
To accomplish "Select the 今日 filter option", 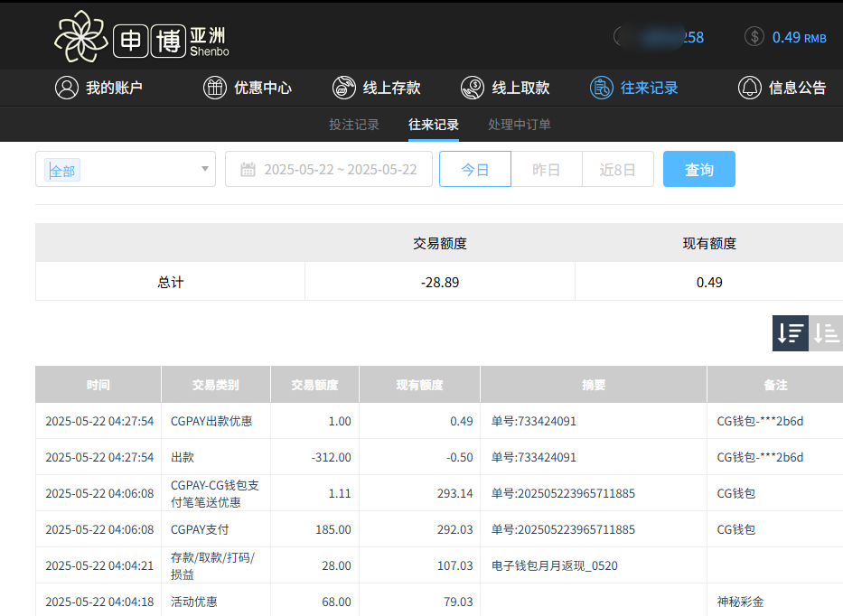I will pyautogui.click(x=474, y=168).
